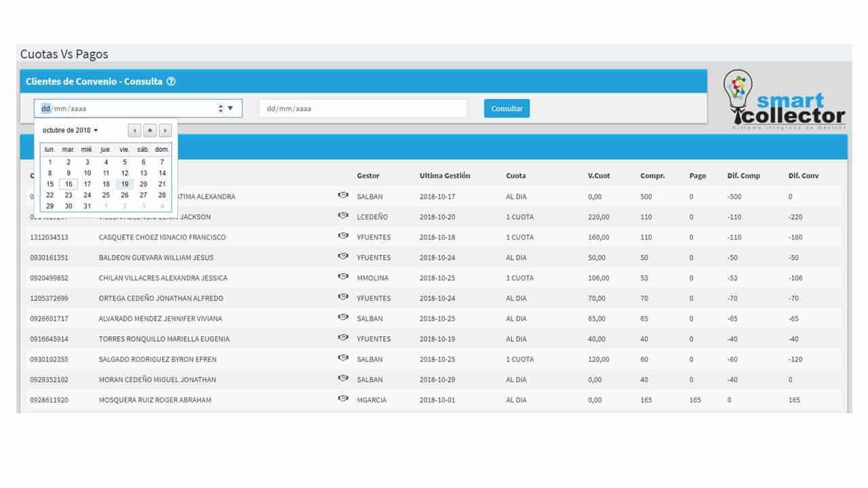Click the handshake icon for CASQUETE CHOEZ row
The height and width of the screenshot is (488, 868).
[x=343, y=237]
